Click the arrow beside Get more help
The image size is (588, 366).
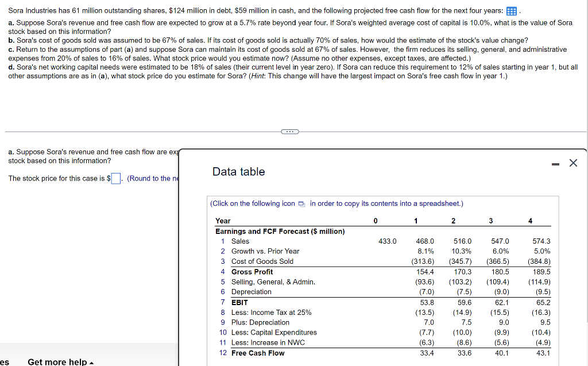coord(91,362)
